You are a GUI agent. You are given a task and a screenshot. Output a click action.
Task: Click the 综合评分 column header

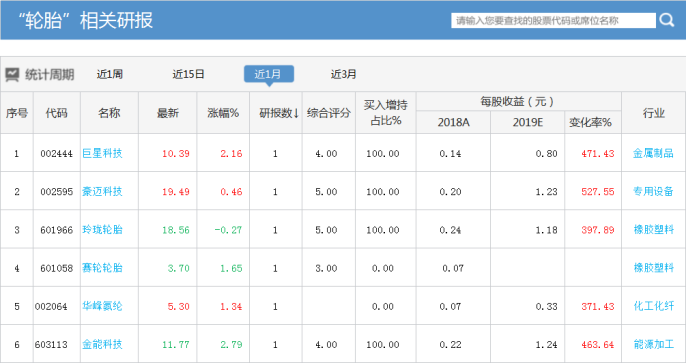pos(329,113)
